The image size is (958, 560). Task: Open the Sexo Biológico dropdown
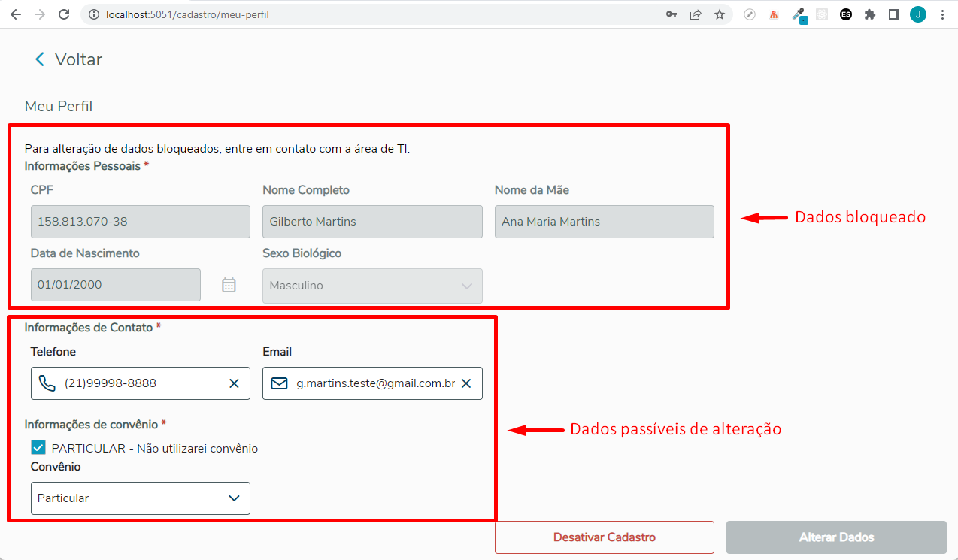466,286
